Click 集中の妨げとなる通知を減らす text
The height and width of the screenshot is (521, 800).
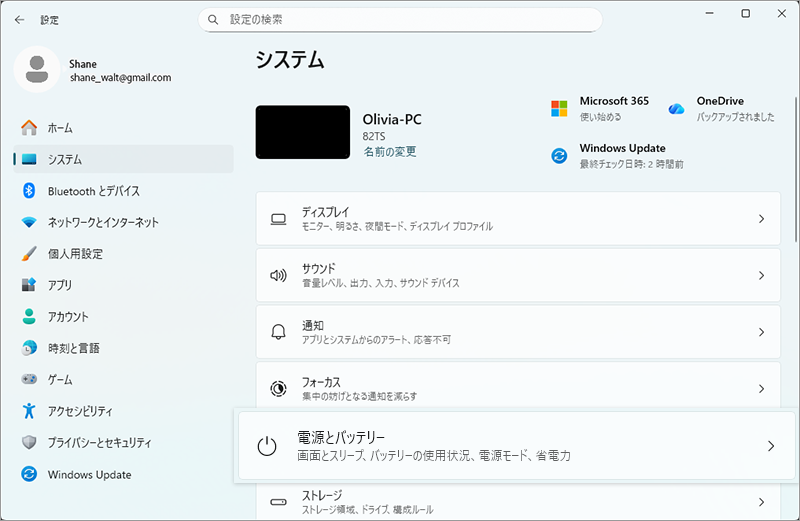point(360,396)
